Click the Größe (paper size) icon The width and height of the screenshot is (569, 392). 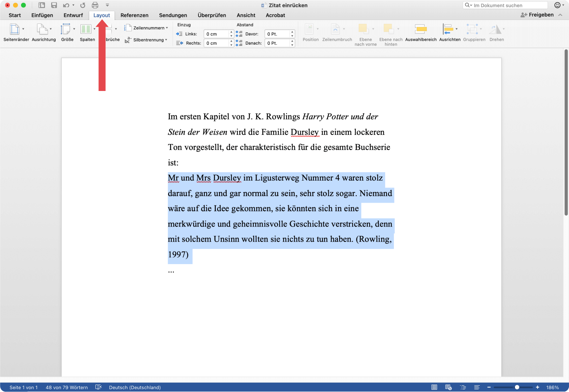tap(65, 29)
